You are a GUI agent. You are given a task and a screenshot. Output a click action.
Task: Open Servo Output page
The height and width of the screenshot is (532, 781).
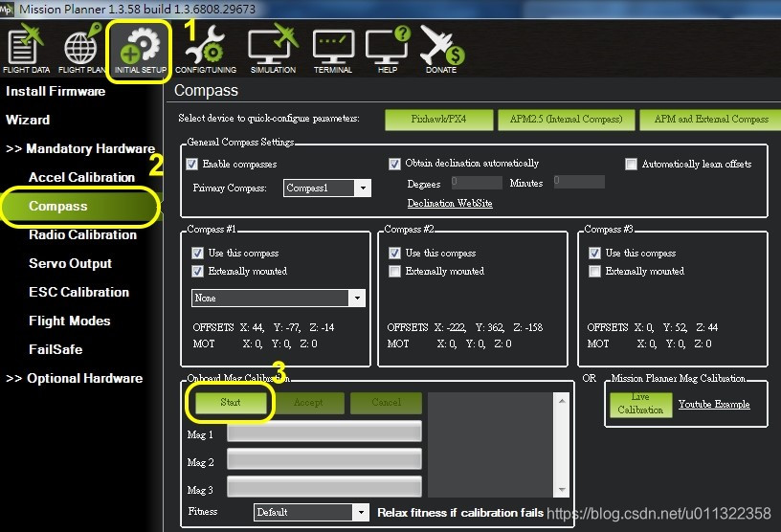[70, 263]
